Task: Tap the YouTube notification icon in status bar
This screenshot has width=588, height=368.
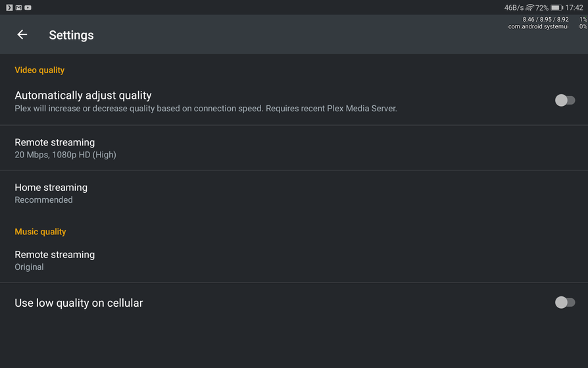Action: pyautogui.click(x=28, y=7)
